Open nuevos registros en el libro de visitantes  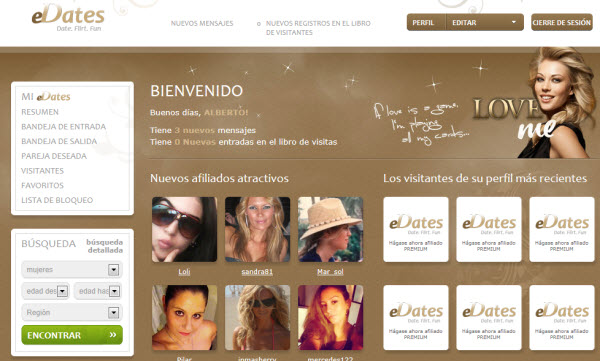coord(318,28)
